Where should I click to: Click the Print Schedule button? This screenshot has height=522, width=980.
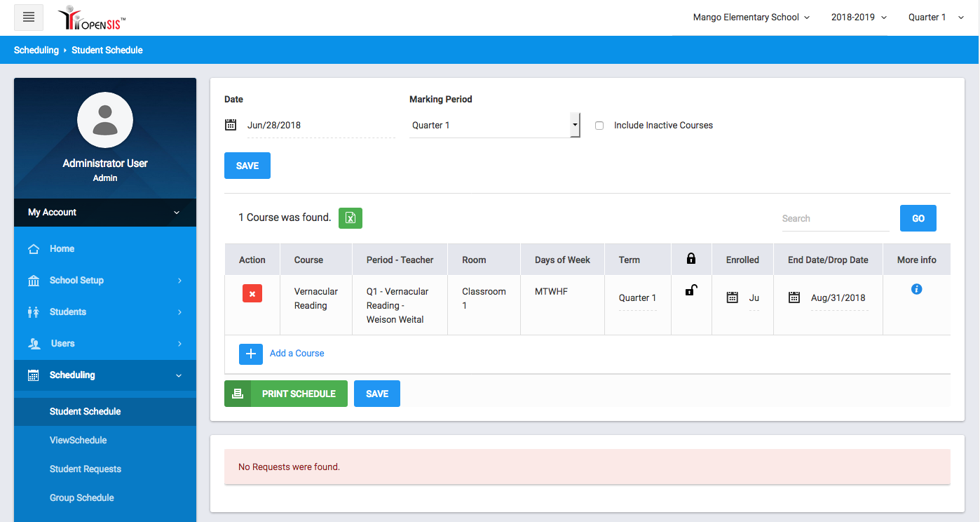pyautogui.click(x=286, y=394)
